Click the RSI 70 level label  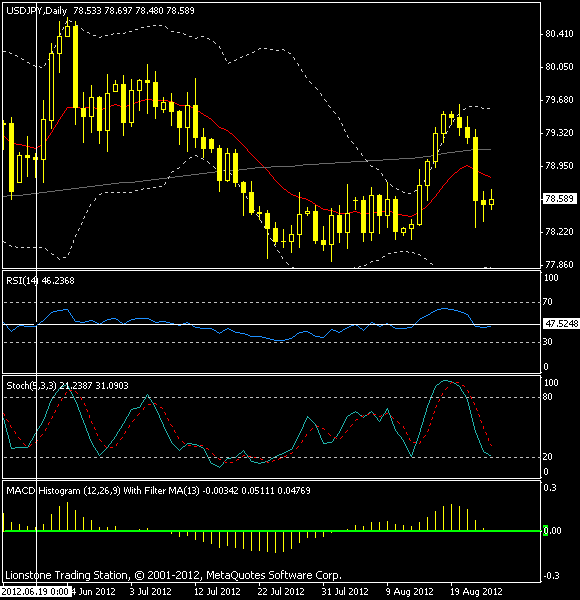pyautogui.click(x=547, y=302)
